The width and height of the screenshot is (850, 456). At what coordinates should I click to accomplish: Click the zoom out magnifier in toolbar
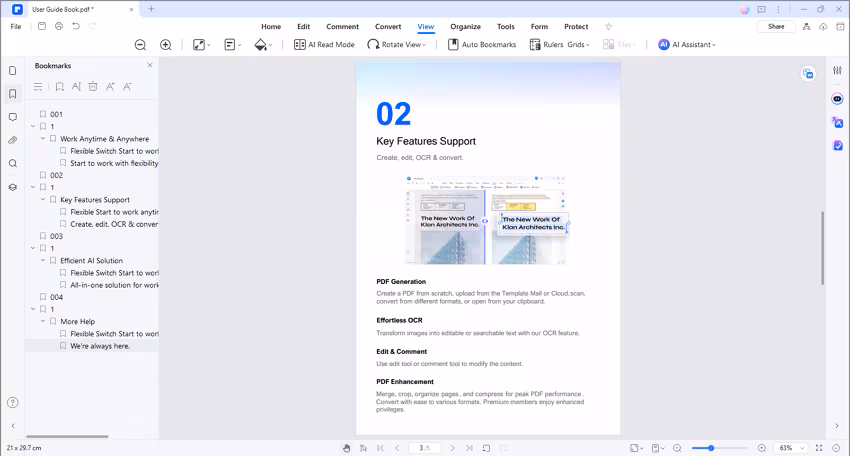pos(140,45)
